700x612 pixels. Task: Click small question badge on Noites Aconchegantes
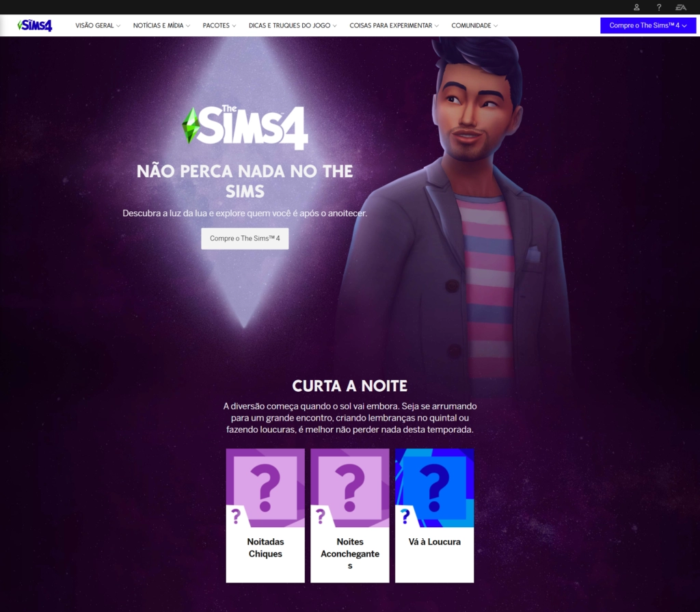(x=320, y=516)
